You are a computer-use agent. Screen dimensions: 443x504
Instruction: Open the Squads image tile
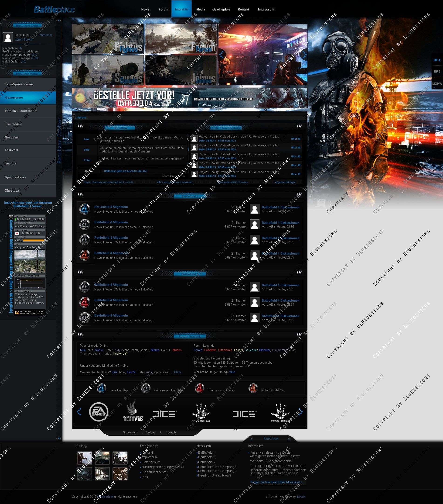pyautogui.click(x=108, y=70)
